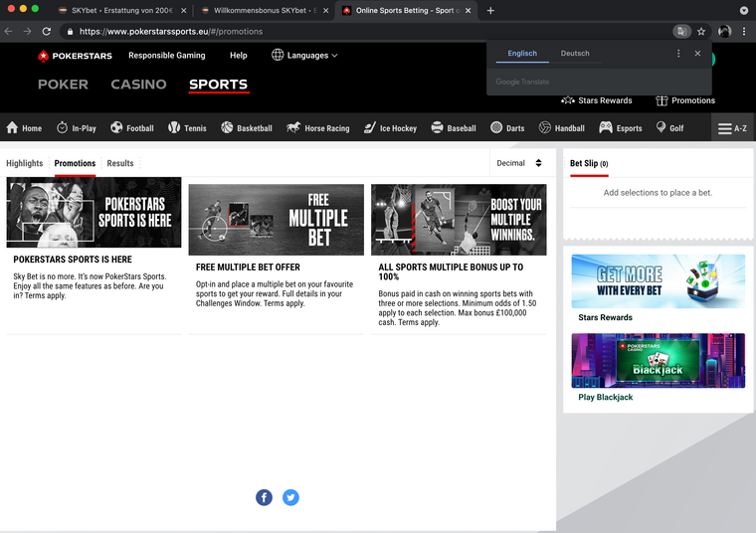This screenshot has height=533, width=756.
Task: Close the Online Sports Betting tab
Action: pos(468,10)
